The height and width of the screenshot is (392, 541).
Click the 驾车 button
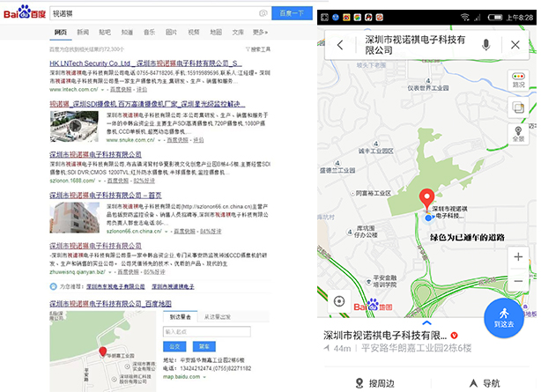(204, 346)
